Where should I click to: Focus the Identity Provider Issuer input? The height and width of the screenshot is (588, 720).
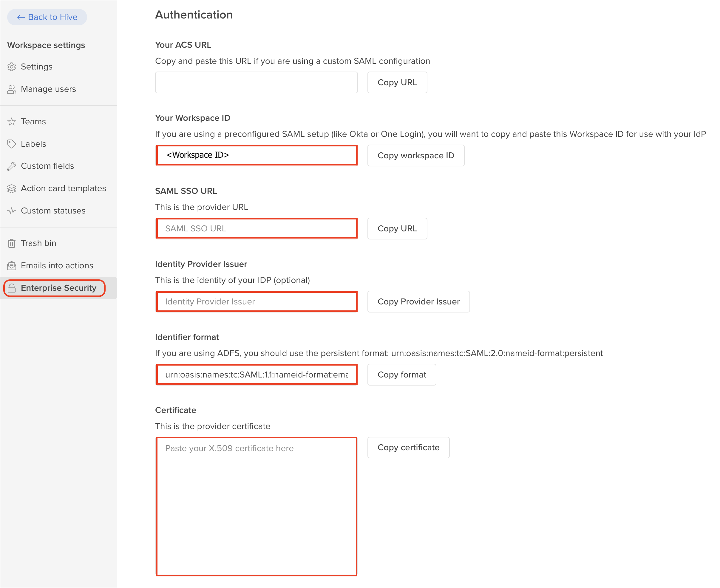coord(257,301)
